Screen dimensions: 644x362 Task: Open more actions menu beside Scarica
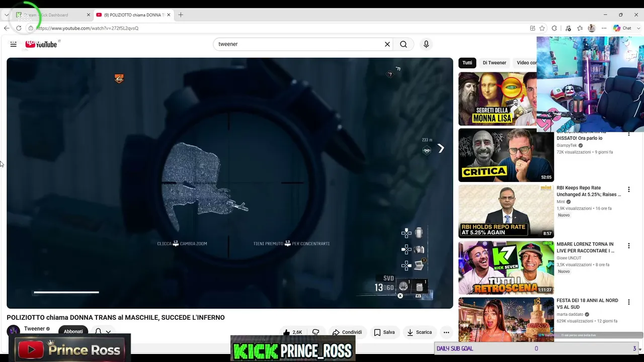click(x=446, y=332)
